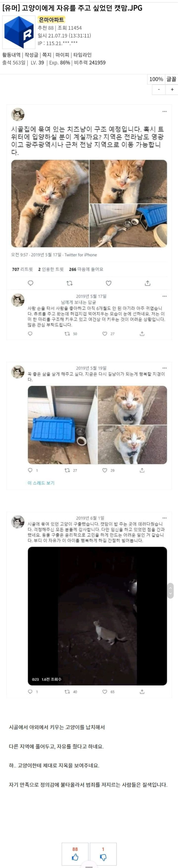
Task: Open three-dot menu on June 1 tweet
Action: click(x=164, y=518)
